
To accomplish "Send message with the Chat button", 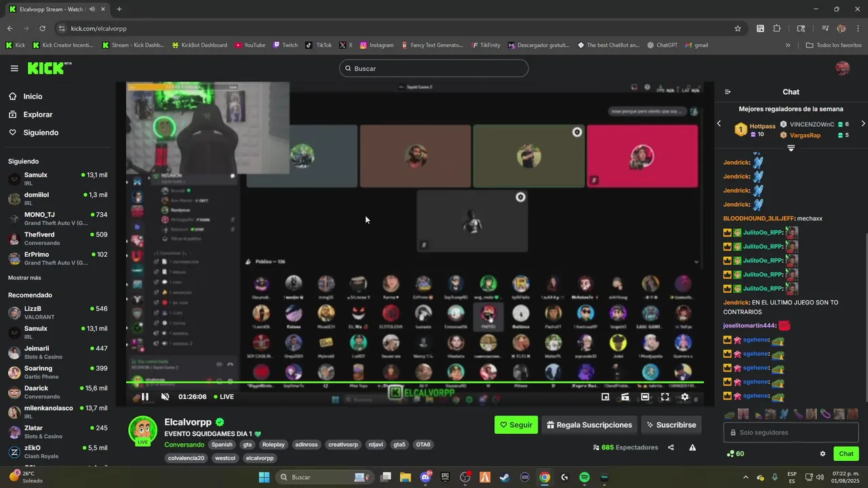I will pyautogui.click(x=846, y=454).
